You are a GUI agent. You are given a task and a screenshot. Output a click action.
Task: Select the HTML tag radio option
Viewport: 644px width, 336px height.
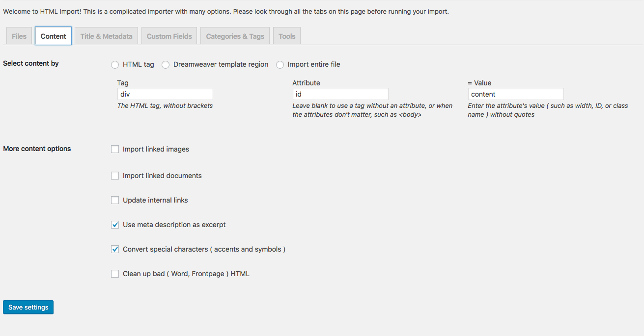(115, 65)
